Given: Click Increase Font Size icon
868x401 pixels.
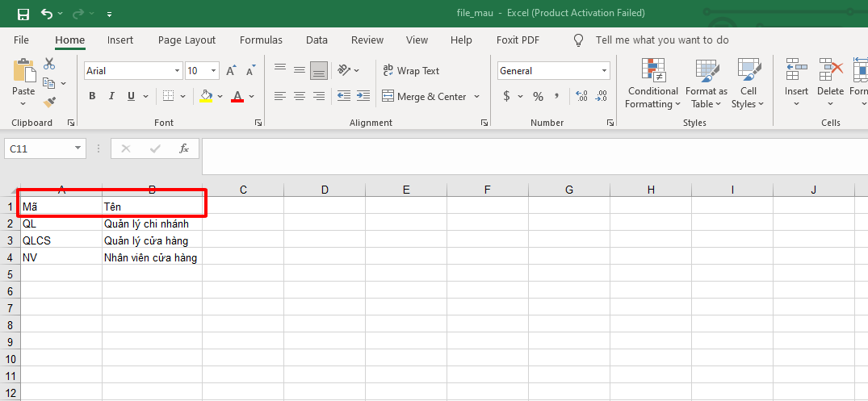Looking at the screenshot, I should click(232, 71).
